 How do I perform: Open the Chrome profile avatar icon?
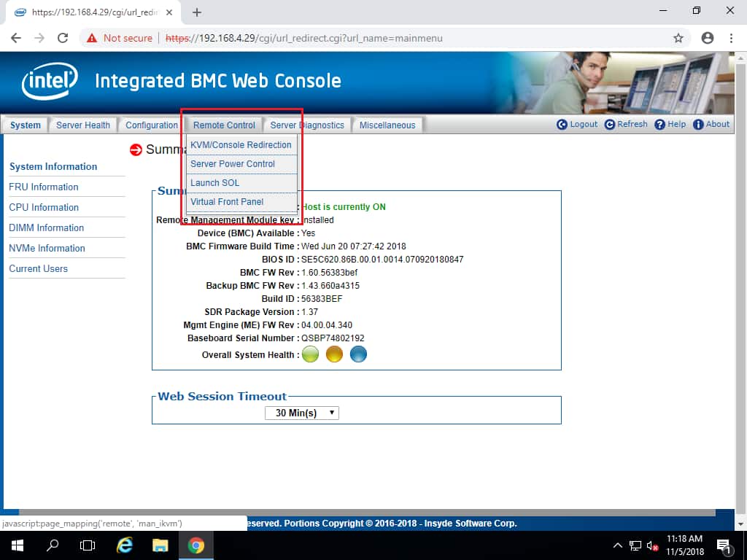[x=708, y=38]
